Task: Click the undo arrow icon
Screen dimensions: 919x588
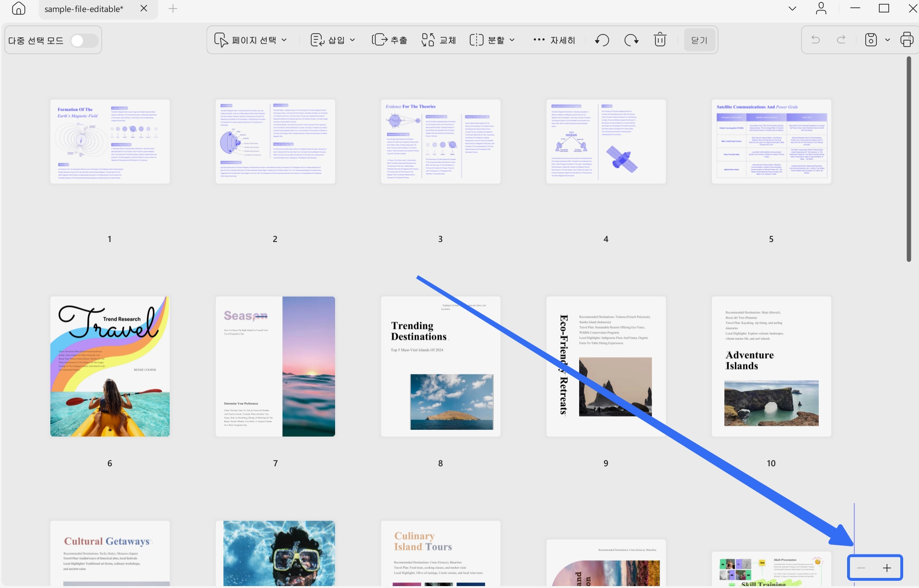Action: pos(815,40)
